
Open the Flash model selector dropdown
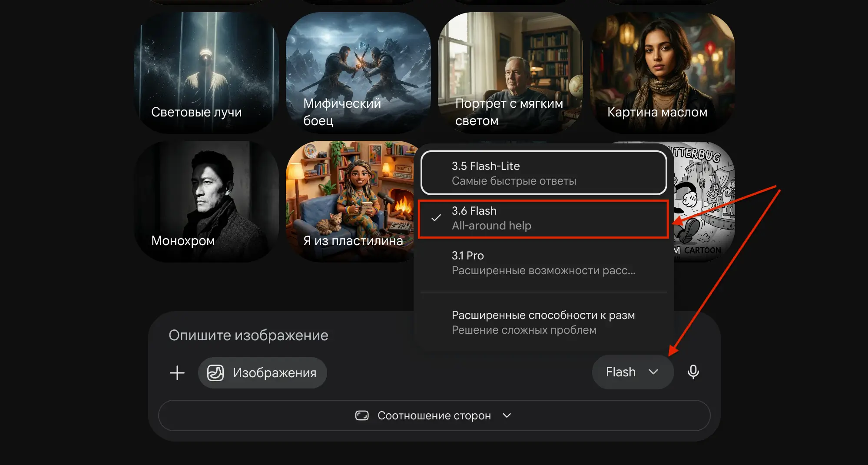point(633,372)
